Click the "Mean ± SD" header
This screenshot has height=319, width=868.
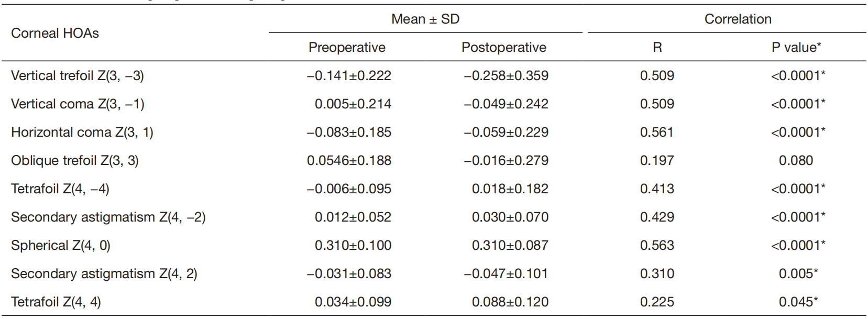(425, 19)
